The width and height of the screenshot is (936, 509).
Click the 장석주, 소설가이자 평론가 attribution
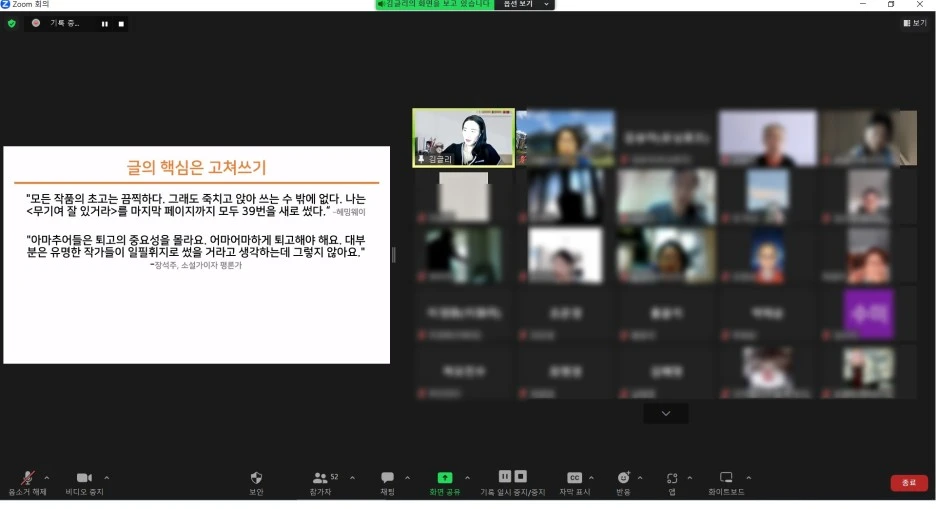pyautogui.click(x=196, y=265)
